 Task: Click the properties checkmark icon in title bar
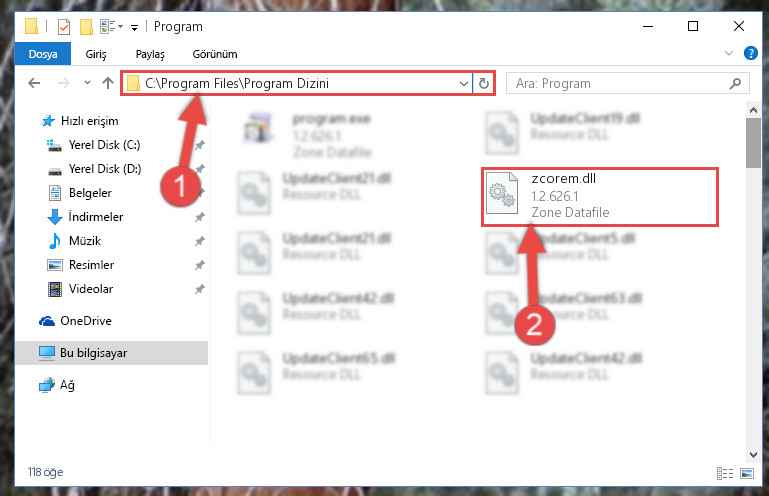(x=64, y=26)
